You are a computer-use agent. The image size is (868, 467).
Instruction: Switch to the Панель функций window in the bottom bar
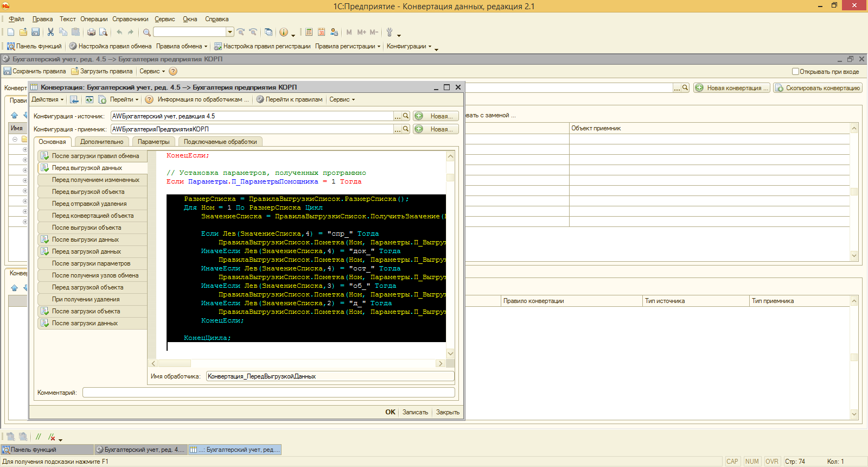(x=47, y=450)
